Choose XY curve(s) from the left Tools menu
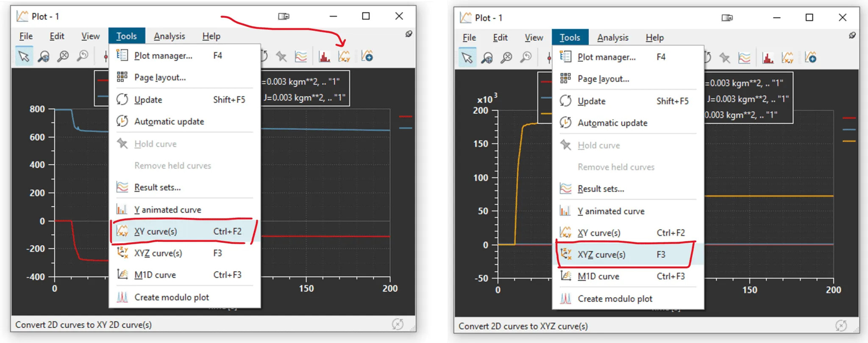This screenshot has width=868, height=343. [x=156, y=231]
